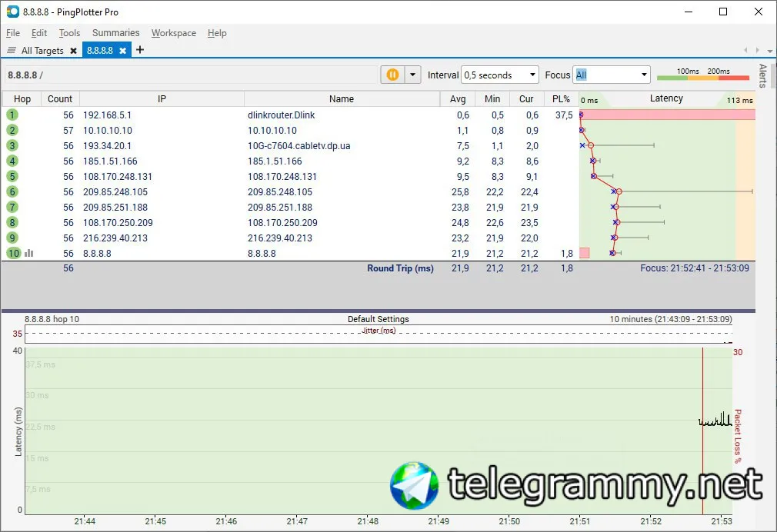Click the Round Trip (ms) summary label
The width and height of the screenshot is (777, 532).
(400, 268)
